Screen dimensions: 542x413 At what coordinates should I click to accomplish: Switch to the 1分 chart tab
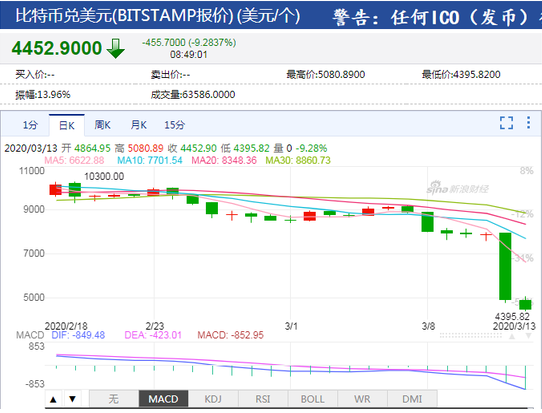[x=30, y=125]
